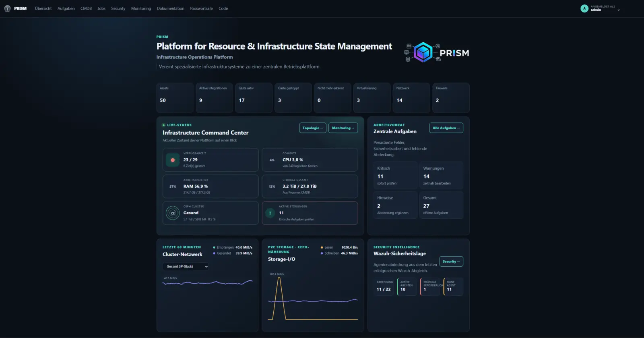Click the 'Zentrale Aufgaben' heading
Viewport: 644px width, 338px height.
[395, 132]
